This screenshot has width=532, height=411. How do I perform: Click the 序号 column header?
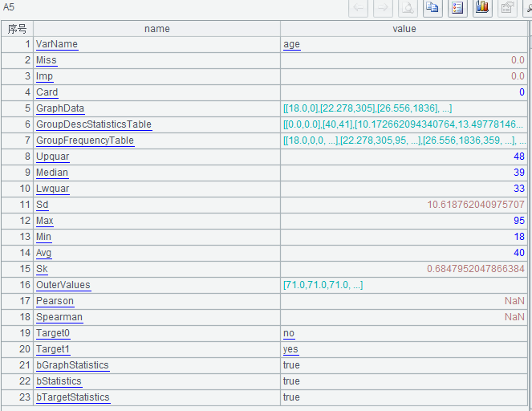coord(18,29)
